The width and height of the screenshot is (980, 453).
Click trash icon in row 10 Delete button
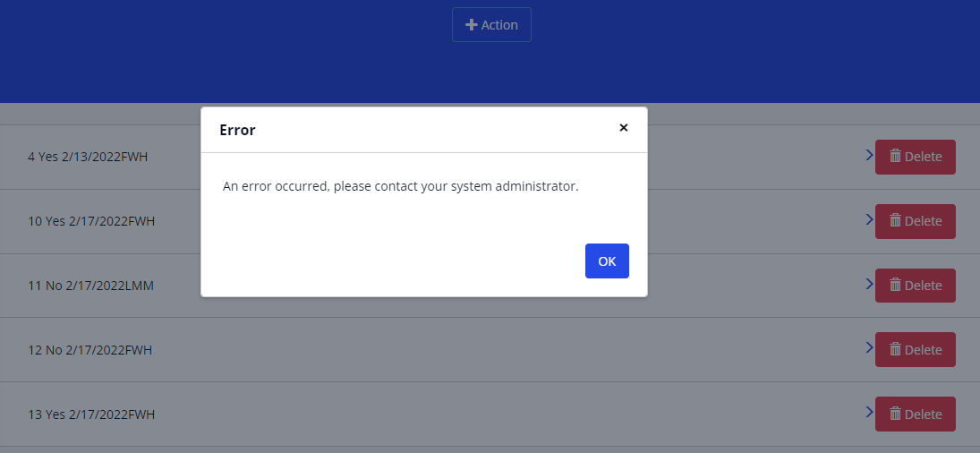point(895,220)
